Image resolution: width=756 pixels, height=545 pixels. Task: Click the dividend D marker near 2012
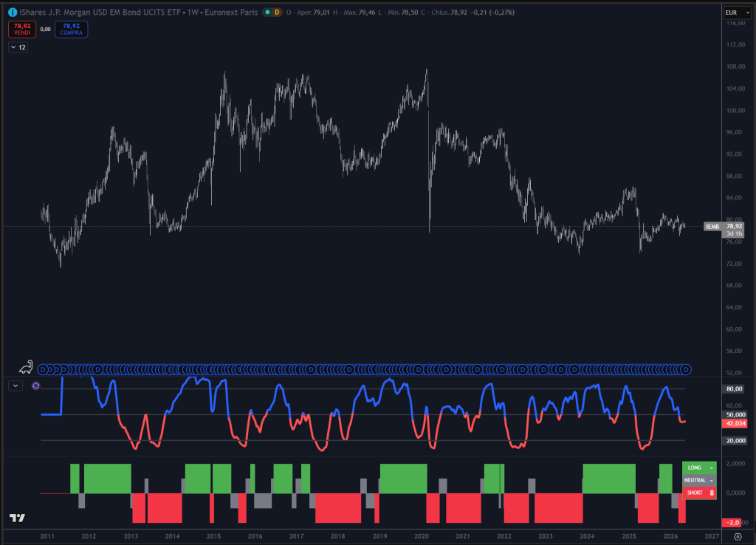tap(98, 370)
